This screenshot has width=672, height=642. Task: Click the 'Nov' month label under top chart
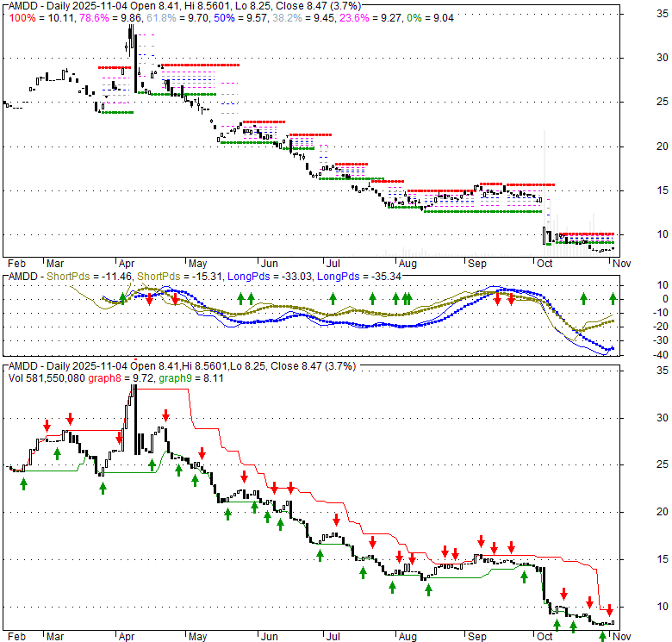(621, 264)
